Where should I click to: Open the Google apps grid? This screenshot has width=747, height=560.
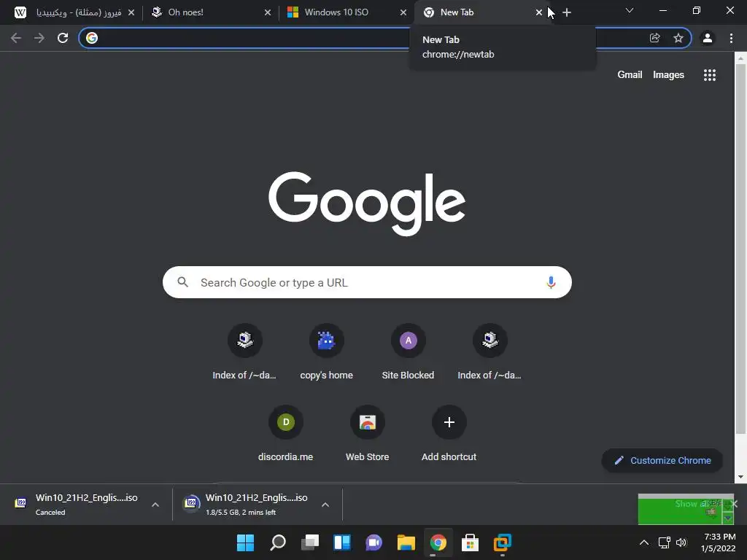709,75
